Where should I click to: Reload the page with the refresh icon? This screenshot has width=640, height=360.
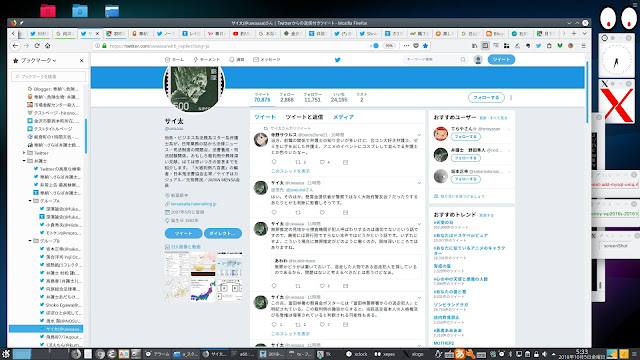click(x=37, y=46)
